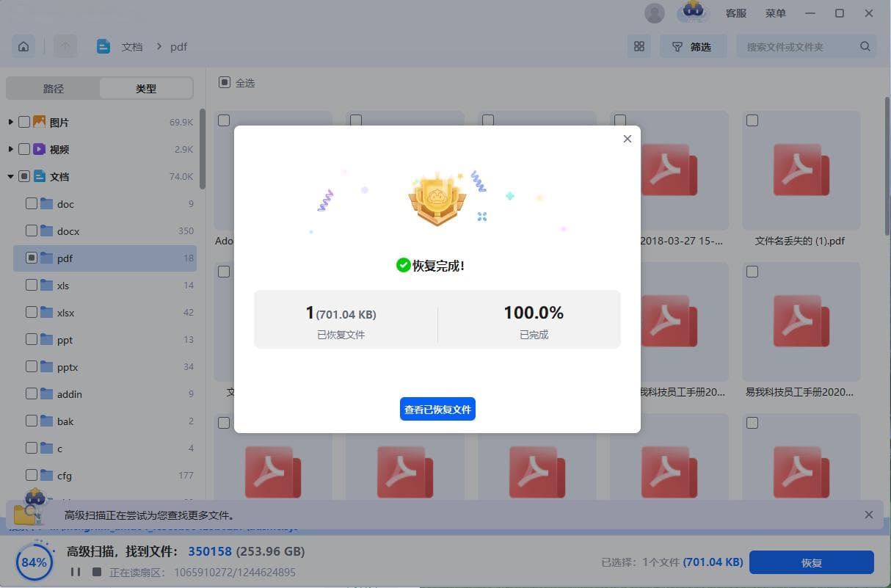
Task: Toggle the 全选 select-all checkbox
Action: [224, 82]
